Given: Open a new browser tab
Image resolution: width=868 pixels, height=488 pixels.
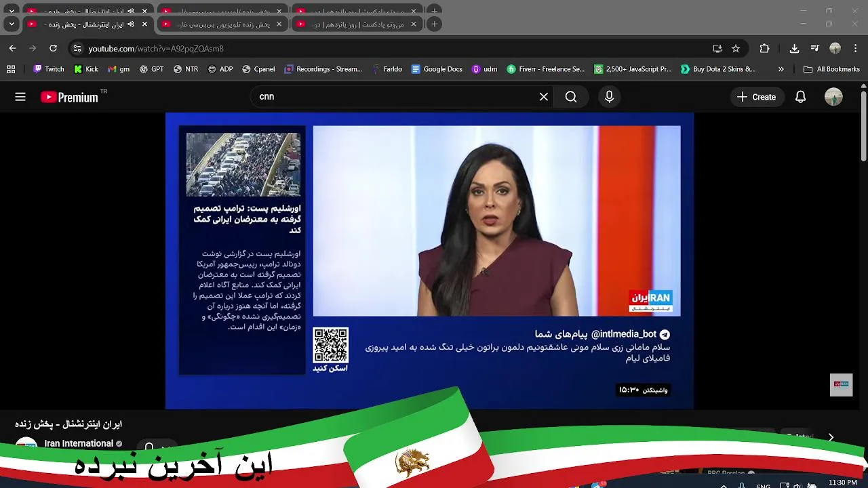Looking at the screenshot, I should point(435,24).
